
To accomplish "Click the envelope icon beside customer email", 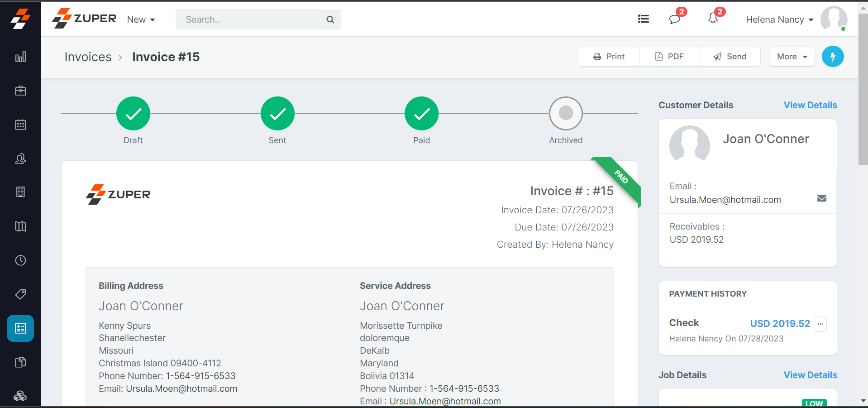I will click(821, 198).
